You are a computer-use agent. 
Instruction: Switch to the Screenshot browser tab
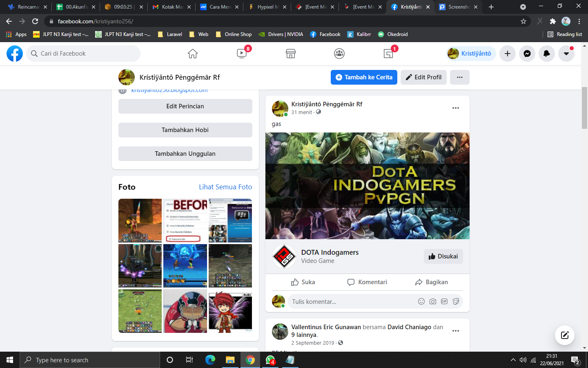pyautogui.click(x=458, y=7)
